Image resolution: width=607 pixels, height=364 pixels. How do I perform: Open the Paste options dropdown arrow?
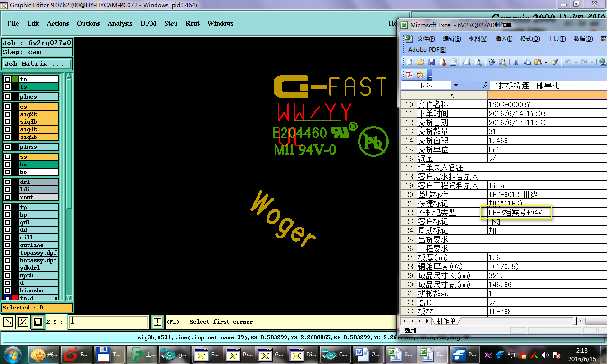(x=546, y=62)
